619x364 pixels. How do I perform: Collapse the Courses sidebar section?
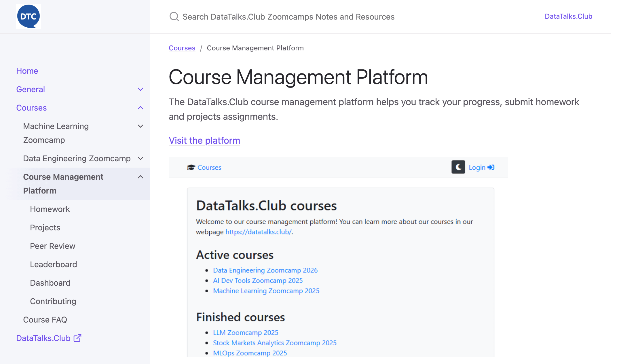140,108
